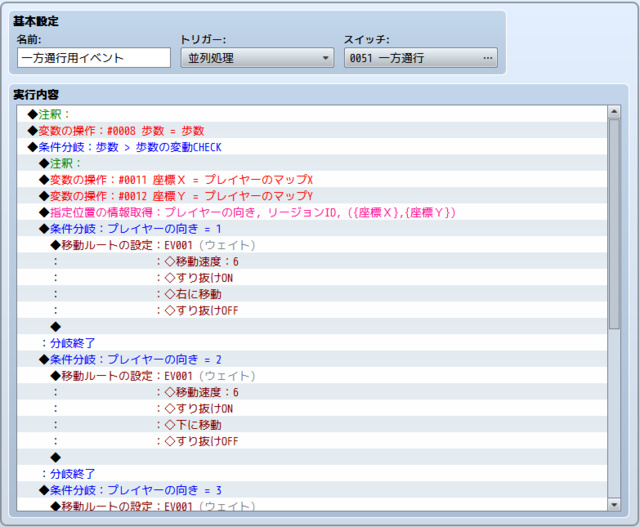The width and height of the screenshot is (640, 527).
Task: Select row 指定位置の情報取得 プレイヤーの向き
Action: [x=312, y=212]
